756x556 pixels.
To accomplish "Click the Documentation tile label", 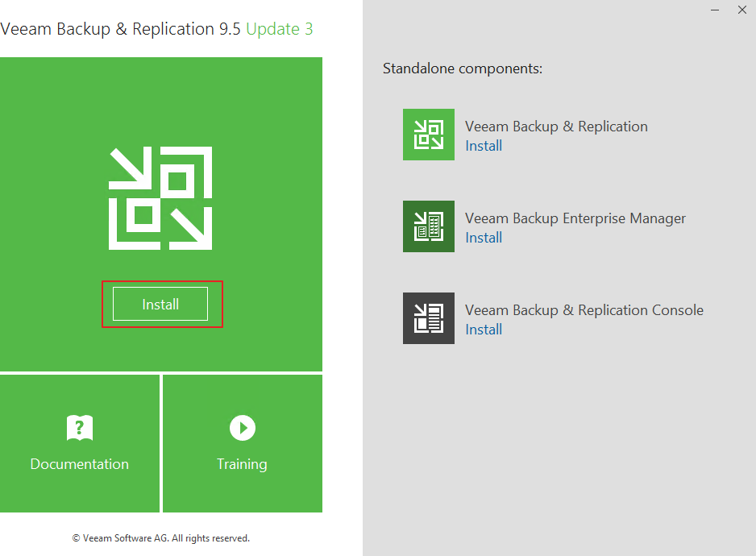I will [80, 464].
